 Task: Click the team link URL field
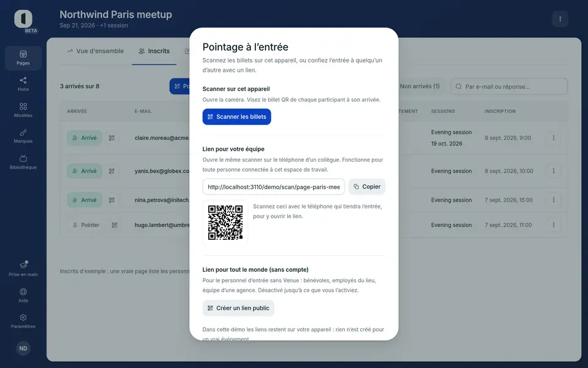coord(274,186)
